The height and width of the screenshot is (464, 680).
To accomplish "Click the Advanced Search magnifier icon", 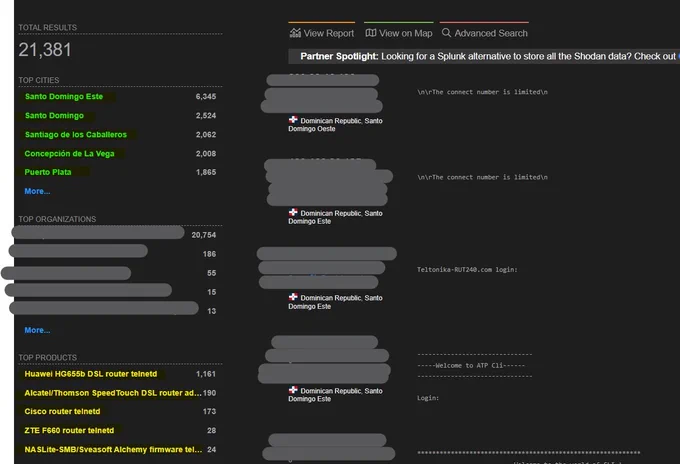I will pyautogui.click(x=446, y=33).
